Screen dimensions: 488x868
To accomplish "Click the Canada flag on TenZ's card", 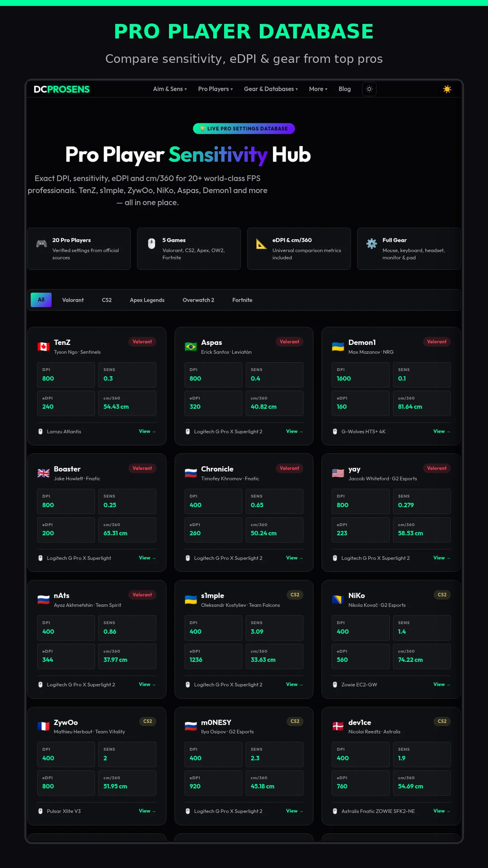I will coord(43,347).
